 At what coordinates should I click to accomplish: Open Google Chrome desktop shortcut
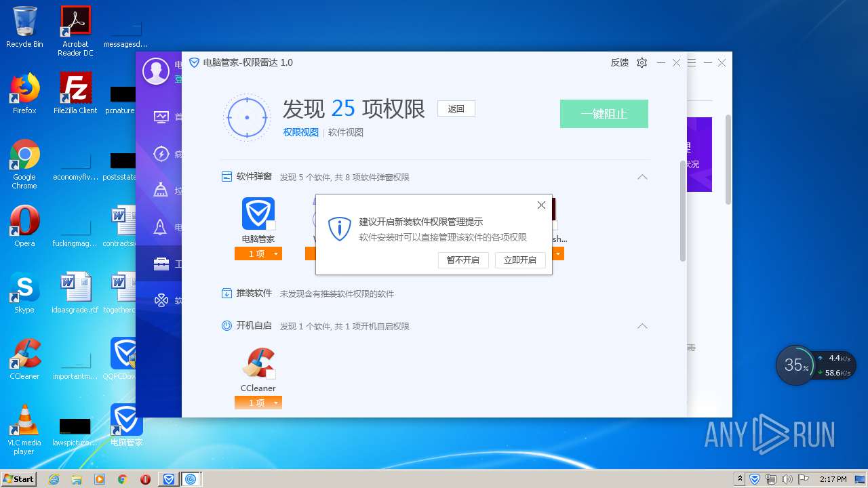click(x=24, y=164)
